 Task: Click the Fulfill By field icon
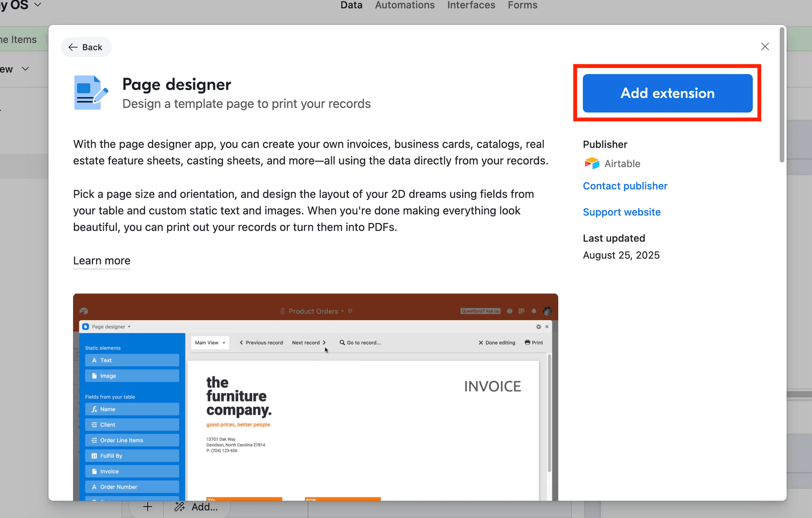[x=94, y=455]
